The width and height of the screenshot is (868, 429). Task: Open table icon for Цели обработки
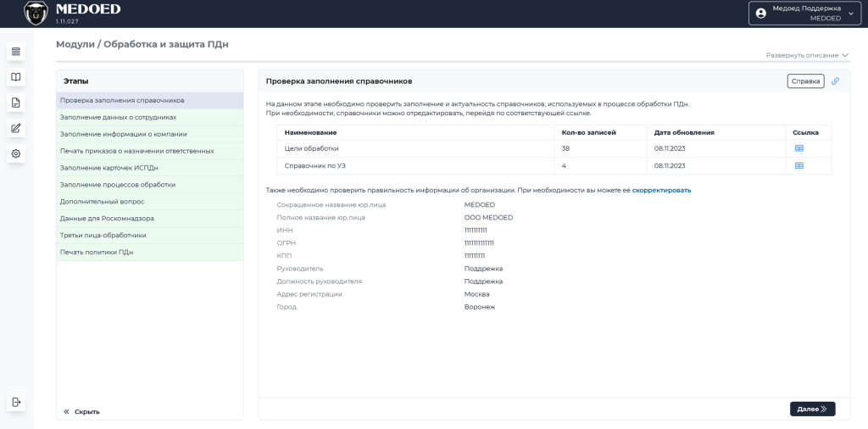click(x=798, y=148)
